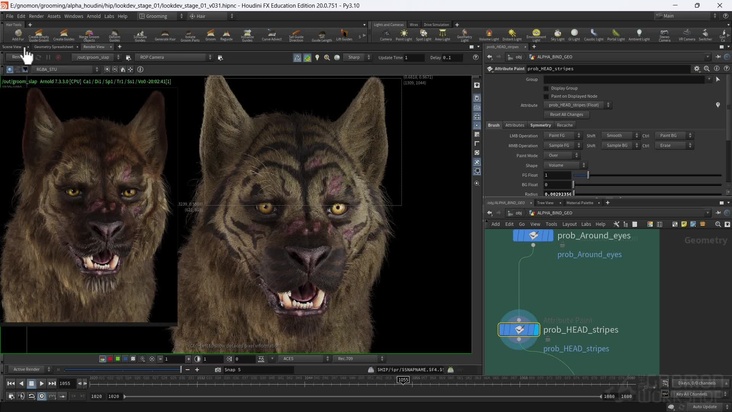The width and height of the screenshot is (732, 412).
Task: Open the Sharp filter dropdown
Action: (x=357, y=57)
